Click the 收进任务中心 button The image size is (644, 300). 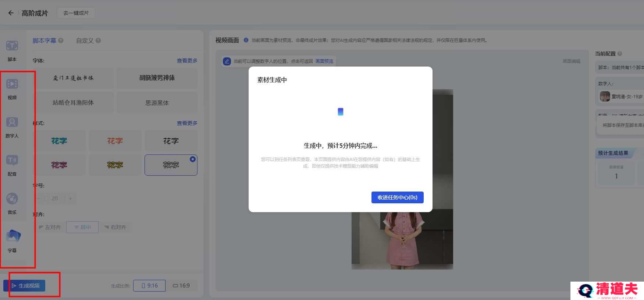(397, 197)
